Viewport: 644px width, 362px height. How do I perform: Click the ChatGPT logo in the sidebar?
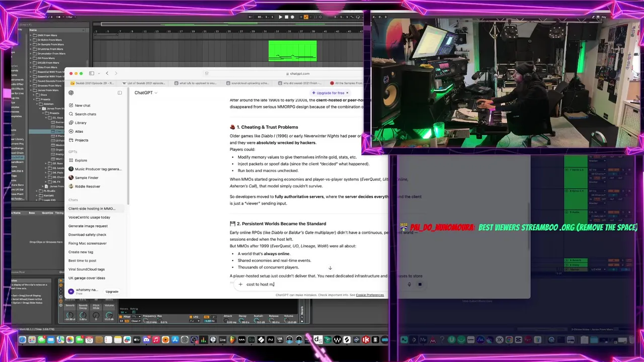pyautogui.click(x=71, y=93)
